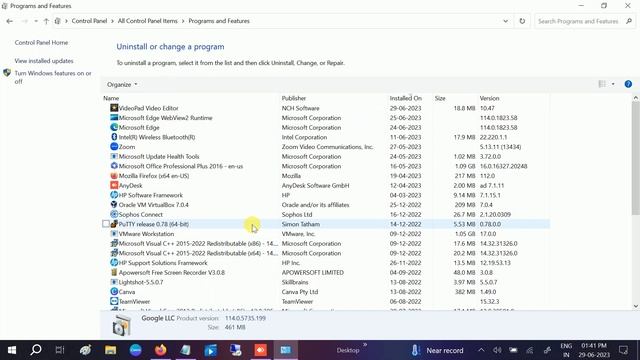Click the vertical scrollbar thumb of the list

click(636, 158)
